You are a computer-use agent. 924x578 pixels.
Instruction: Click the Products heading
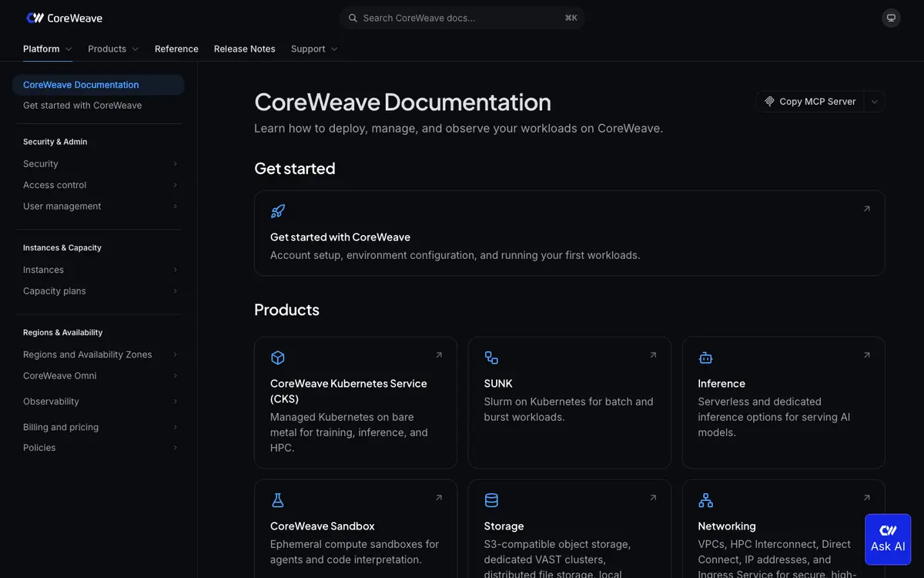(x=286, y=310)
